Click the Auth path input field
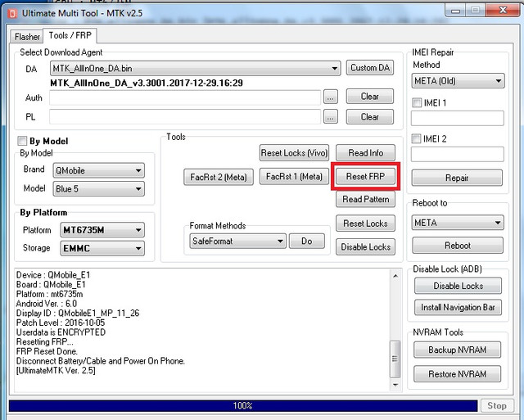 pos(185,97)
